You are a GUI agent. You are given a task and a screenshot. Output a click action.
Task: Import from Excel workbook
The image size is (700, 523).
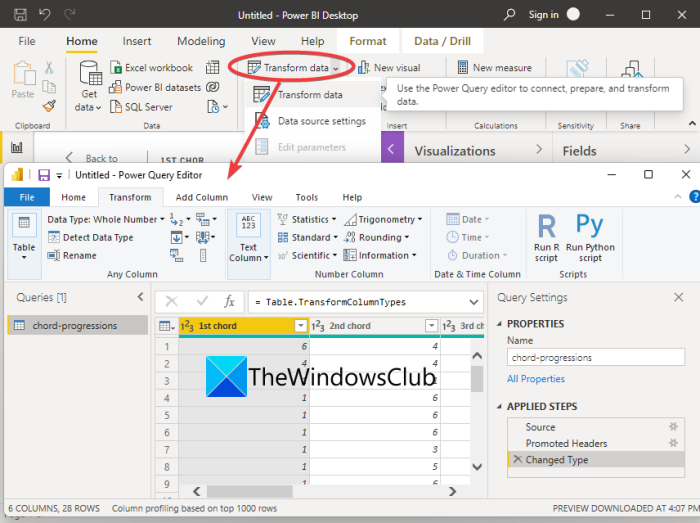[x=151, y=68]
